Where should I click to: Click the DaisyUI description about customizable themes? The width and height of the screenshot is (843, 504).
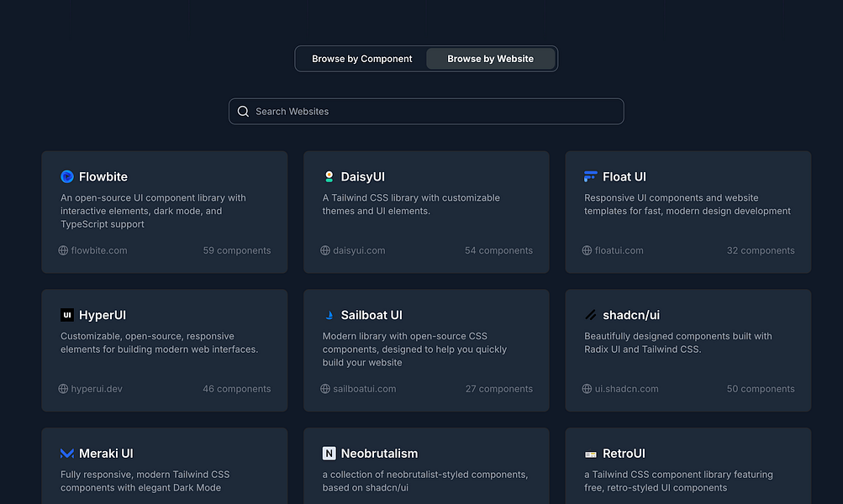(411, 204)
